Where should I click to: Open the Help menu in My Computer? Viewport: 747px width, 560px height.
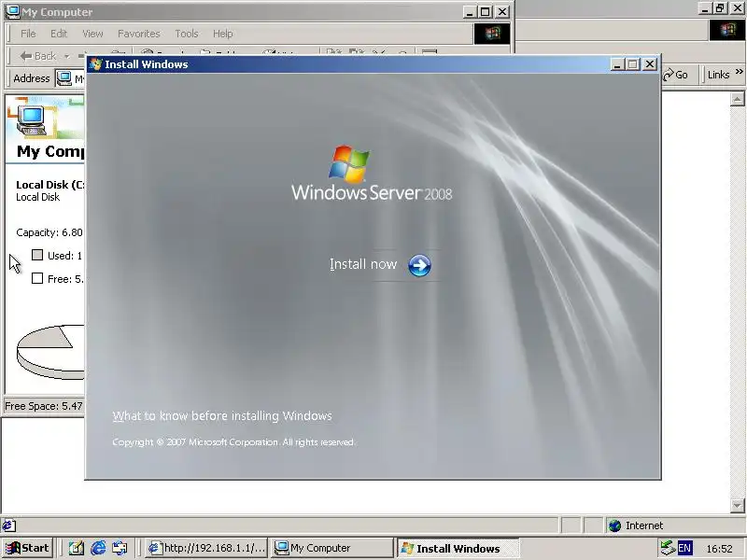(x=222, y=34)
